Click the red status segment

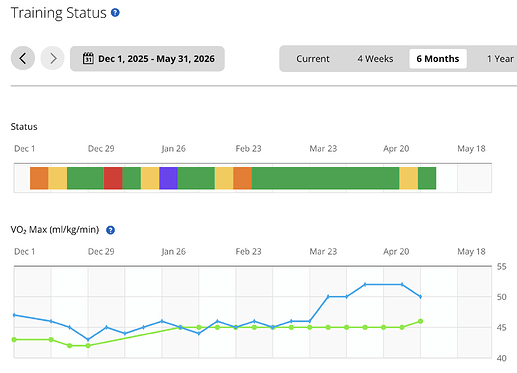tap(113, 178)
